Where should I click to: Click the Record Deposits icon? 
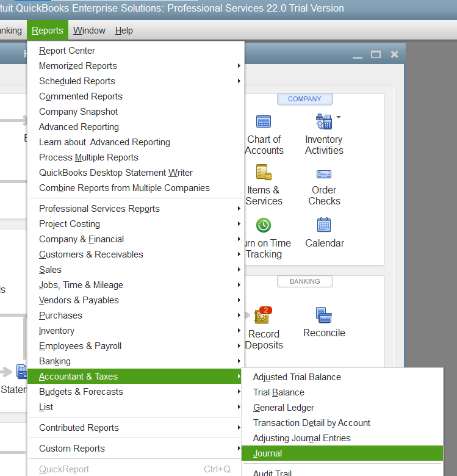[x=263, y=316]
